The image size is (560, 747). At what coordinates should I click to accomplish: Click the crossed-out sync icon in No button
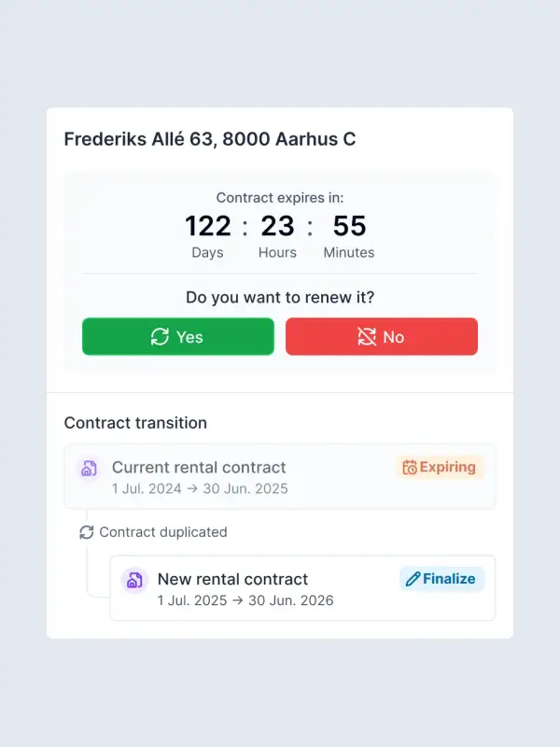(367, 337)
